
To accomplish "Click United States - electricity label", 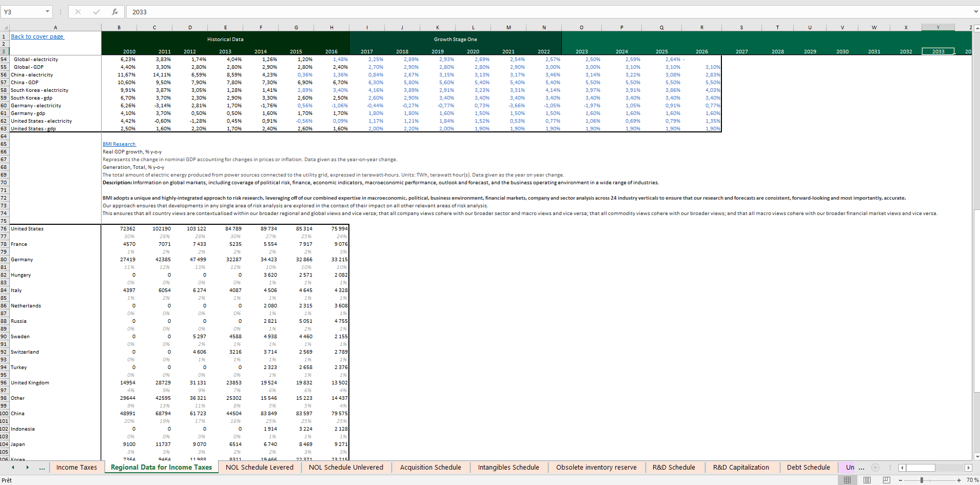I will [x=42, y=121].
